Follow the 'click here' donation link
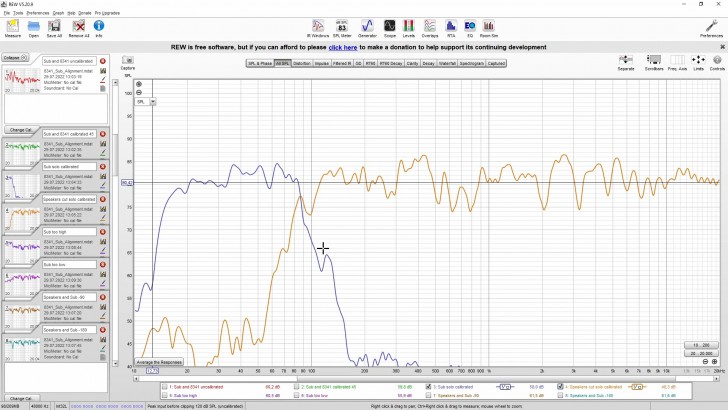 [x=343, y=47]
